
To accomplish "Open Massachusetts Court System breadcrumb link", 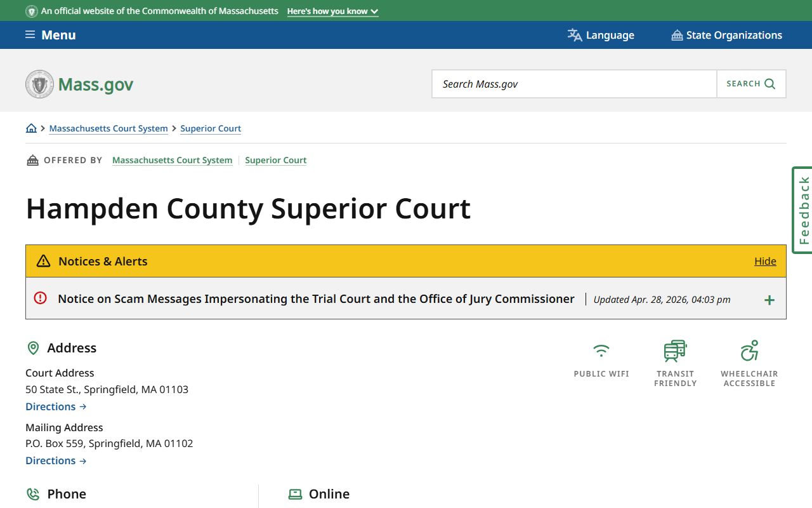I will [108, 128].
